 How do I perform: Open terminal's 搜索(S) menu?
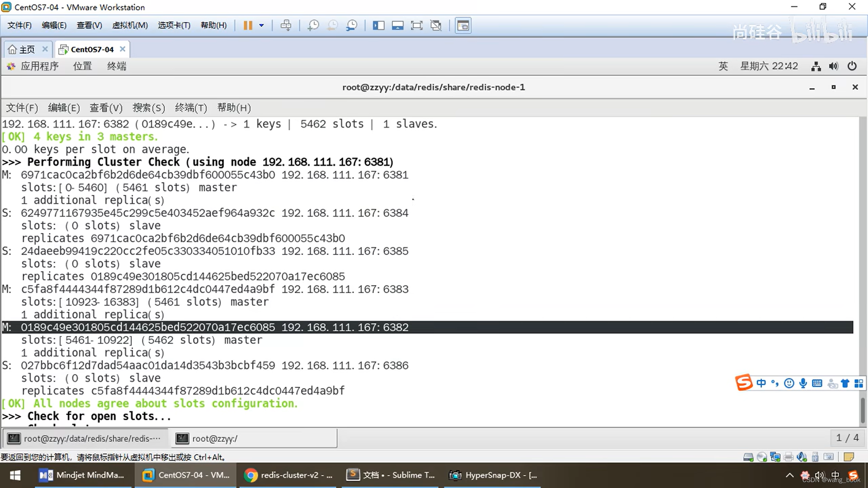click(148, 108)
